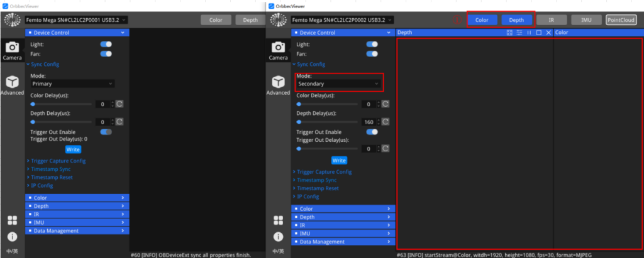The width and height of the screenshot is (644, 258).
Task: Open the Secondary sync Mode dropdown
Action: pyautogui.click(x=339, y=83)
